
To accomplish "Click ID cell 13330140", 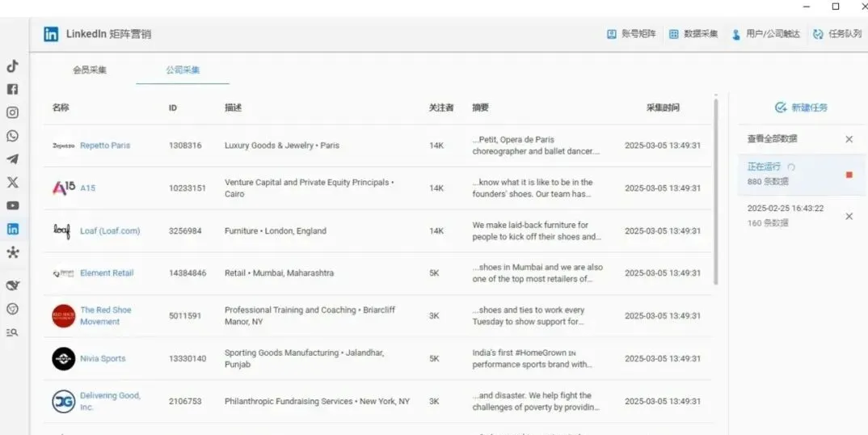I will [x=188, y=358].
